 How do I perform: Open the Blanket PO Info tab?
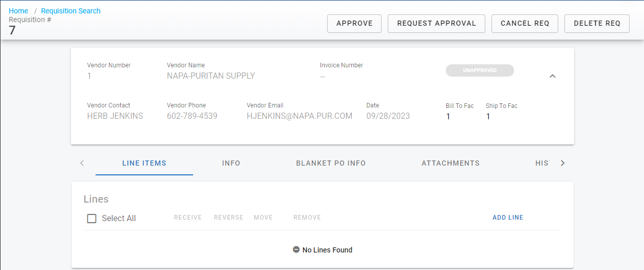tap(331, 163)
